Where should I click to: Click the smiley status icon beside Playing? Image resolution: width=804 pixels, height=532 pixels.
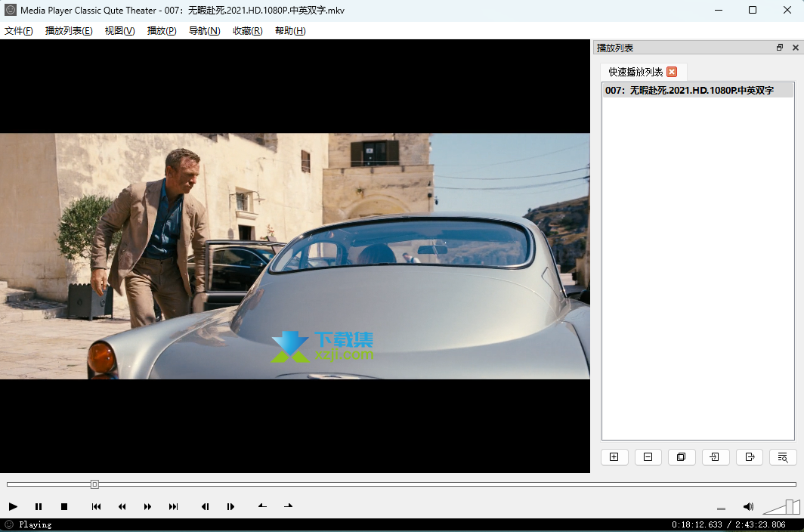point(9,524)
